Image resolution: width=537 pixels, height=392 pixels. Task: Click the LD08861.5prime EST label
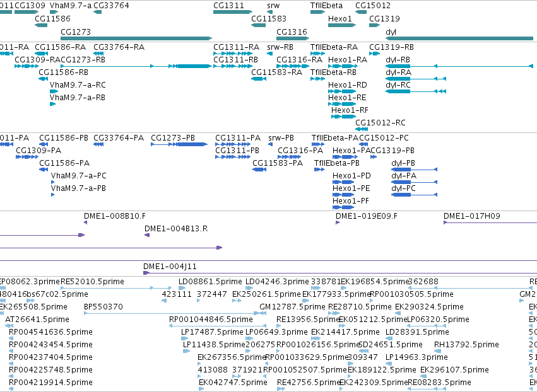[x=210, y=282]
